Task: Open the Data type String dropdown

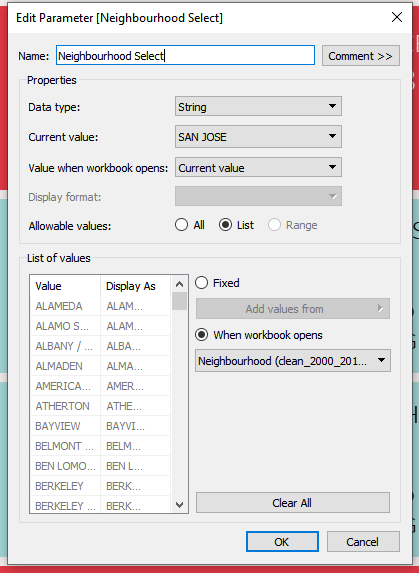Action: coord(258,106)
